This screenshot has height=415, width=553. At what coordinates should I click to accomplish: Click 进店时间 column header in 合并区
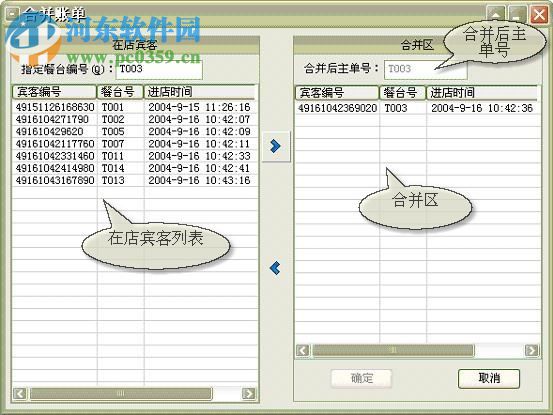[x=482, y=93]
